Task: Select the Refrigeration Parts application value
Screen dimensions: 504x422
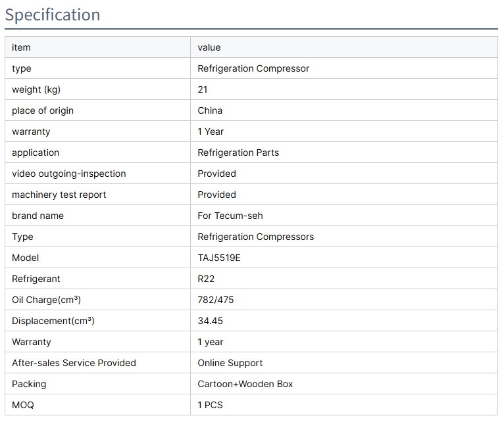Action: click(238, 152)
